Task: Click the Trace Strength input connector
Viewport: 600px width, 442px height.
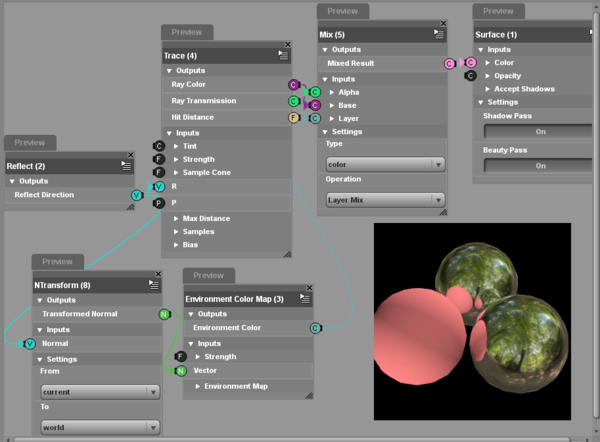Action: pyautogui.click(x=159, y=159)
